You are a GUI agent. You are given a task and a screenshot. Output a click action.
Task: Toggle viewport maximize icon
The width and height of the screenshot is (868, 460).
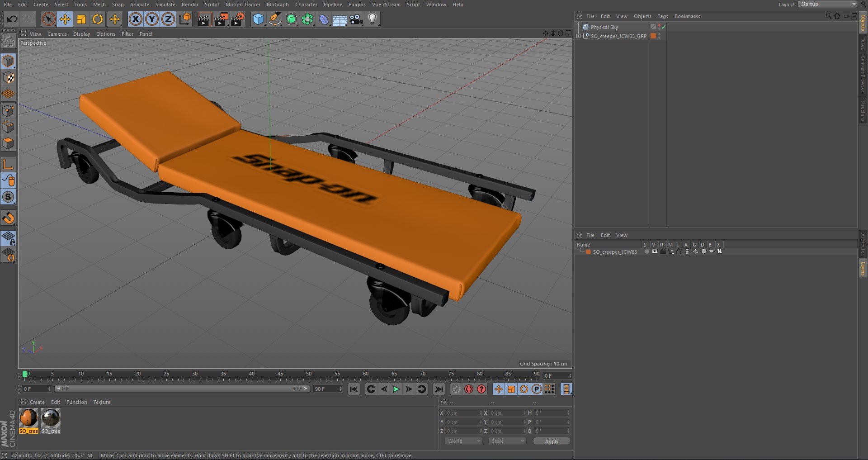click(x=568, y=33)
